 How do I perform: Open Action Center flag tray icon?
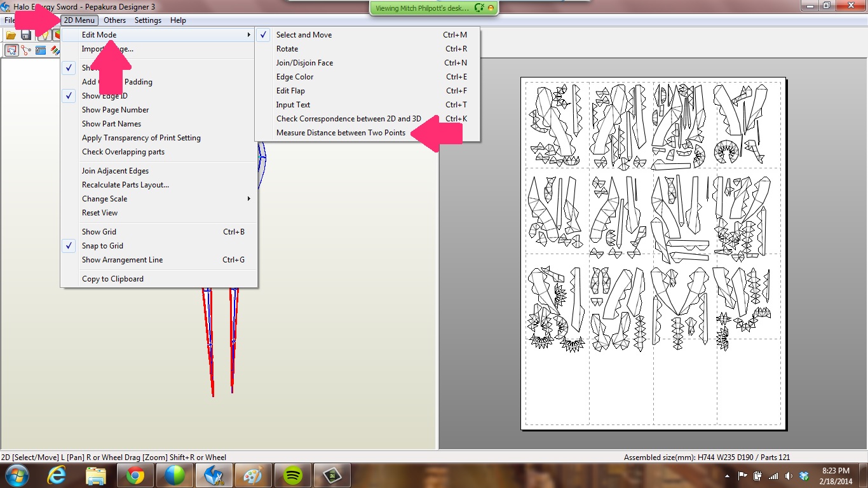742,475
